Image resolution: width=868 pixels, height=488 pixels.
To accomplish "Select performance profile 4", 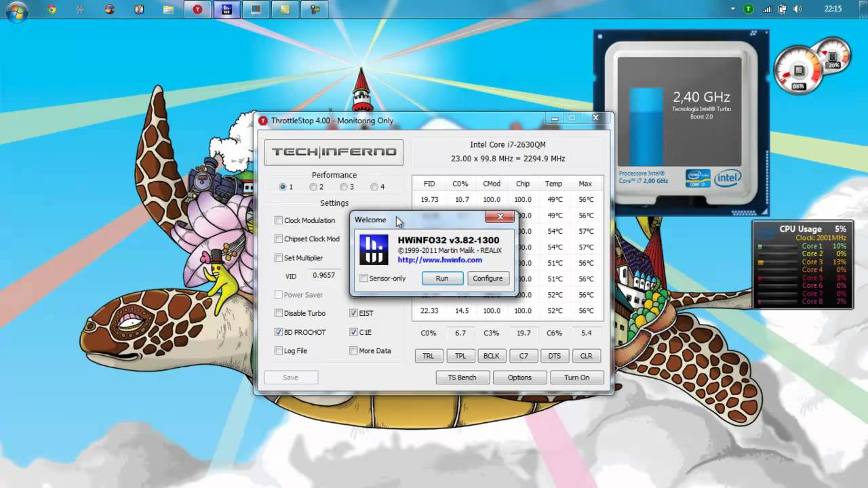I will click(x=374, y=187).
